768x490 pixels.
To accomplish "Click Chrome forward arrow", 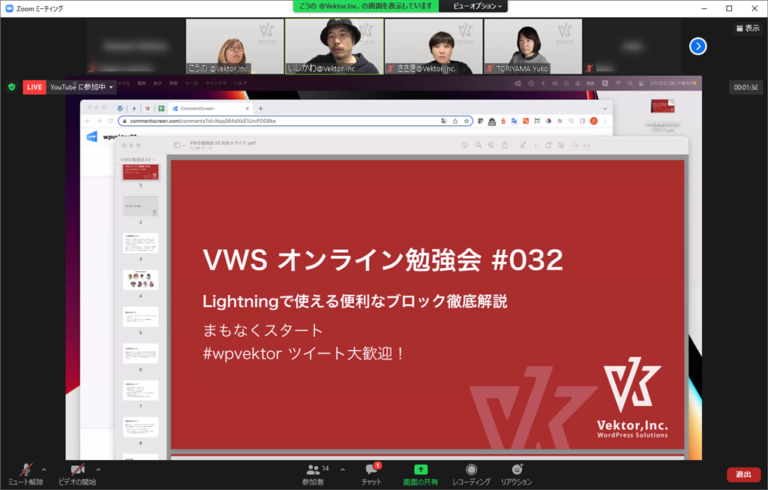I will tap(99, 121).
